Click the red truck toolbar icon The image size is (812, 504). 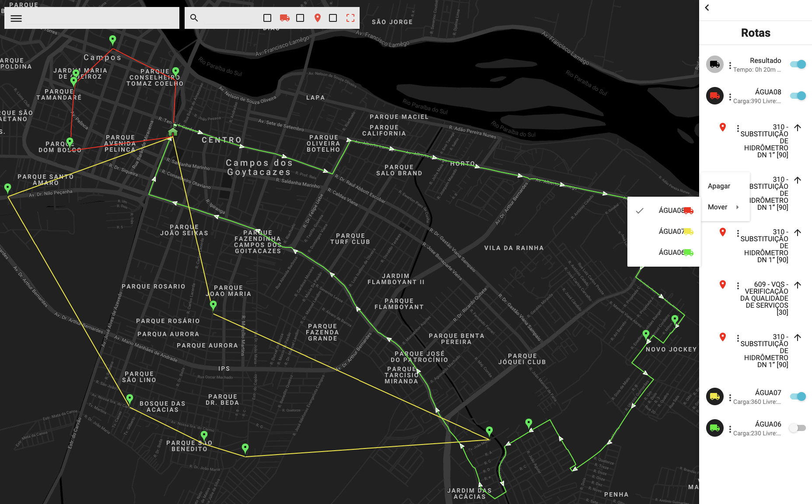pos(285,18)
